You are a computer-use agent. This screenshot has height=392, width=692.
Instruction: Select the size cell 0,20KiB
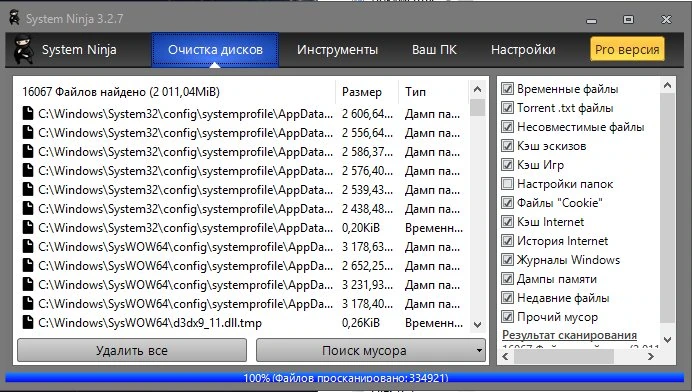pos(361,228)
